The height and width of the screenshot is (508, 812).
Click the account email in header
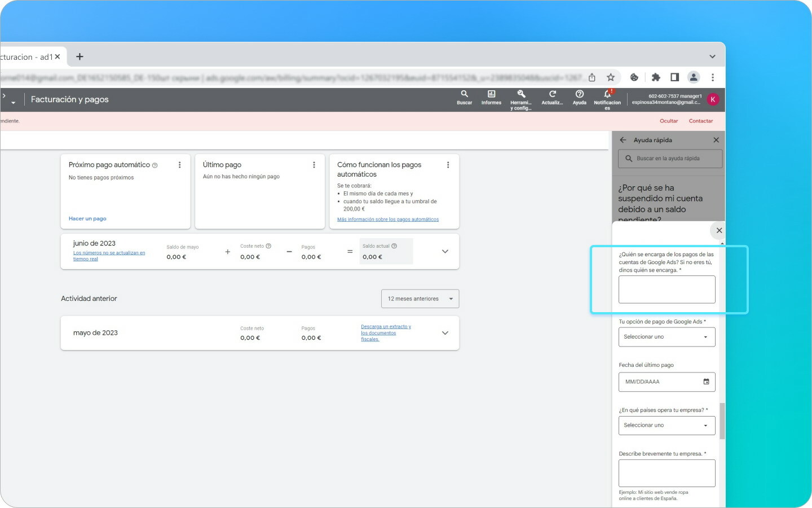point(666,103)
